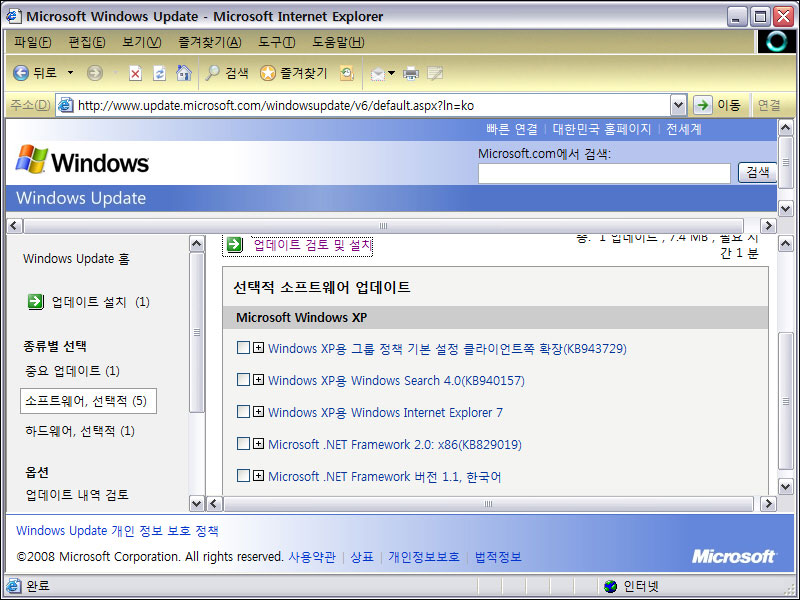Open Windows Update 개인 정보 보호 정책 link

pyautogui.click(x=117, y=531)
